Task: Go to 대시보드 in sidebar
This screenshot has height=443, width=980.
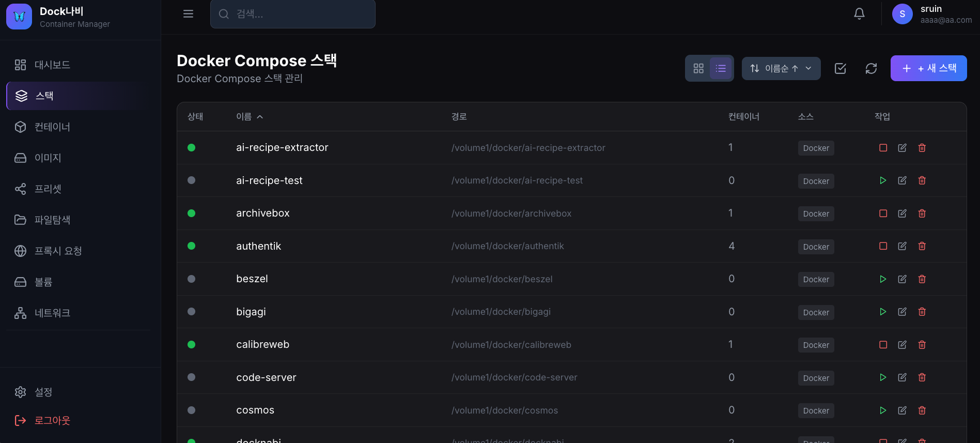Action: click(52, 65)
